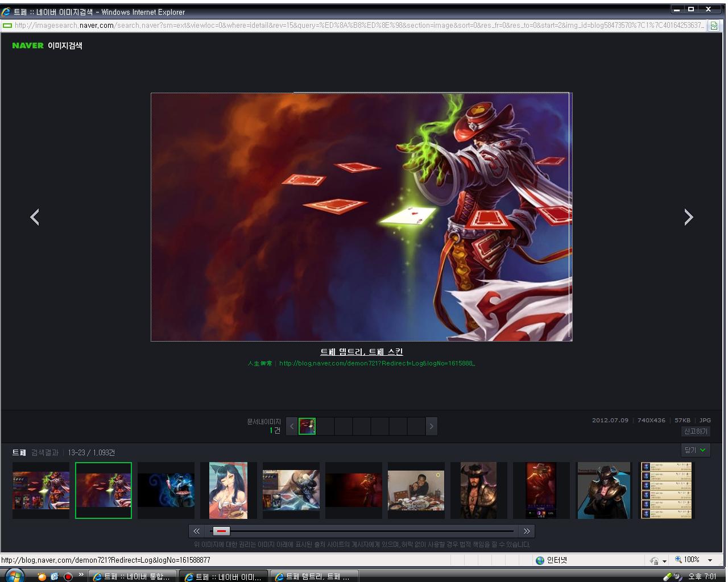Select the tall red poster thumbnail
This screenshot has width=728, height=582.
point(541,490)
